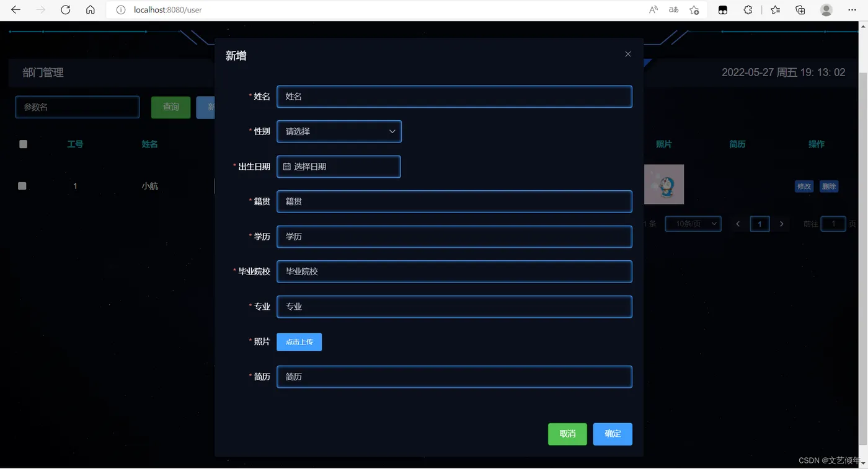Close the 新增 dialog
This screenshot has height=469, width=868.
[628, 54]
